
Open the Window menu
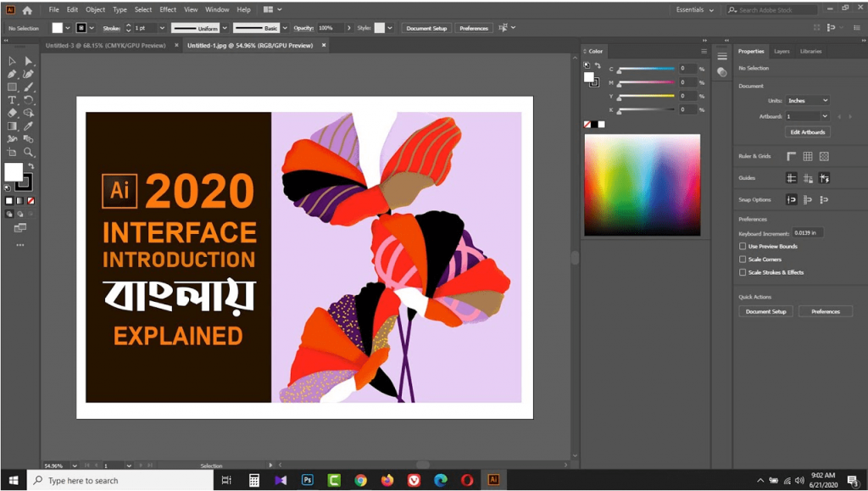217,9
